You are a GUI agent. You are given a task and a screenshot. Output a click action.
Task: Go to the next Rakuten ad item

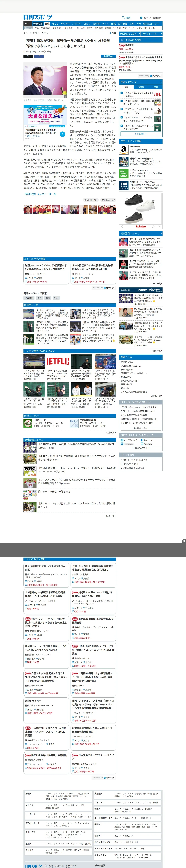[x=160, y=227]
